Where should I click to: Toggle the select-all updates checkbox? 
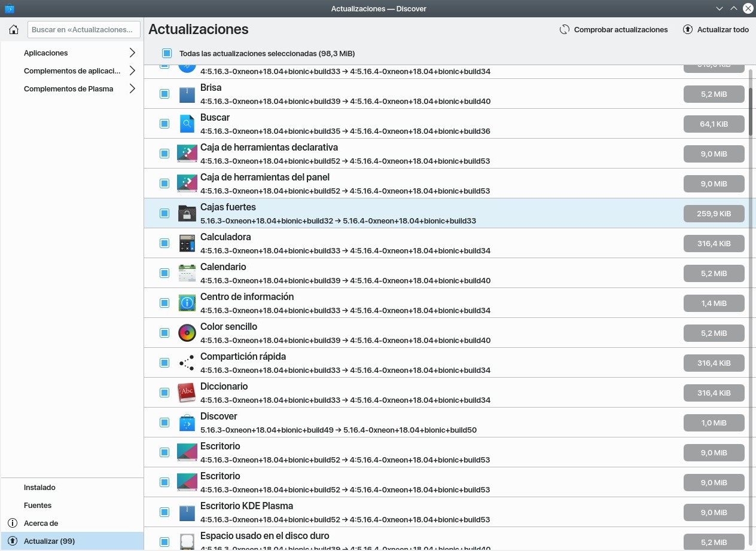click(167, 53)
